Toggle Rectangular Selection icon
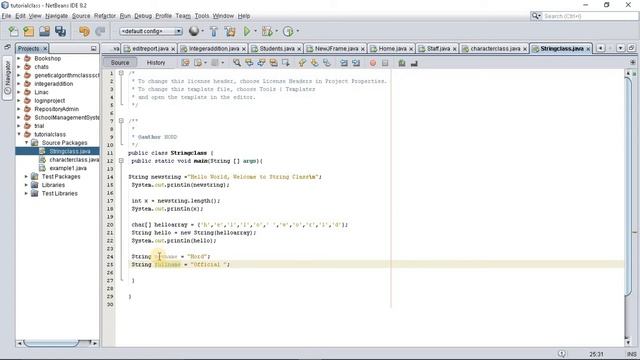The image size is (640, 360). click(x=286, y=63)
